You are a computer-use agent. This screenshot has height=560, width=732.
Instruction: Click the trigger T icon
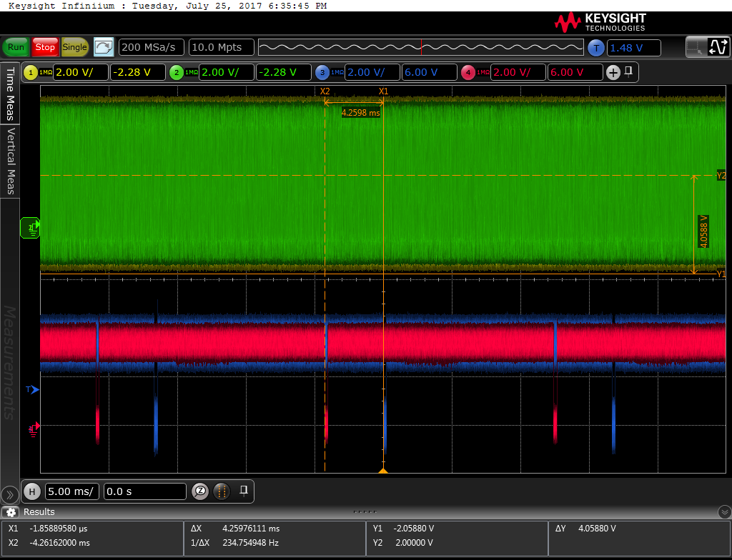595,48
